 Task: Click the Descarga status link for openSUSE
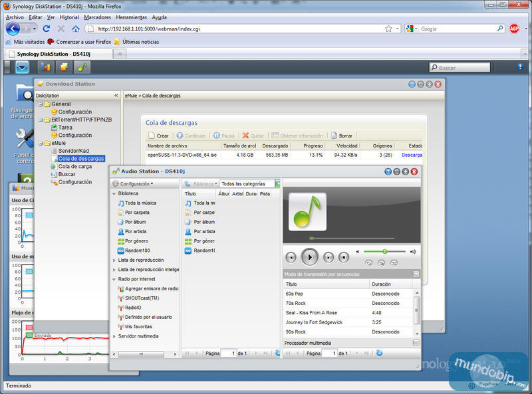pos(412,155)
